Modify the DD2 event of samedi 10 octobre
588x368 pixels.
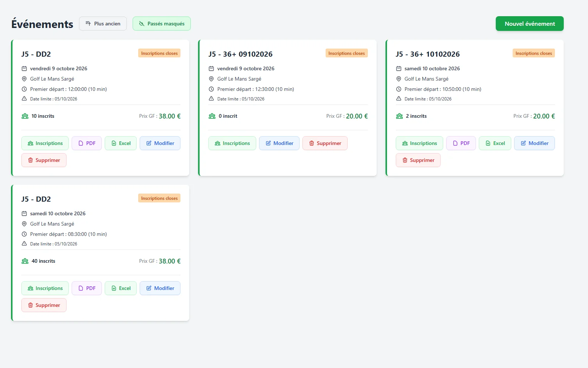[x=160, y=288]
